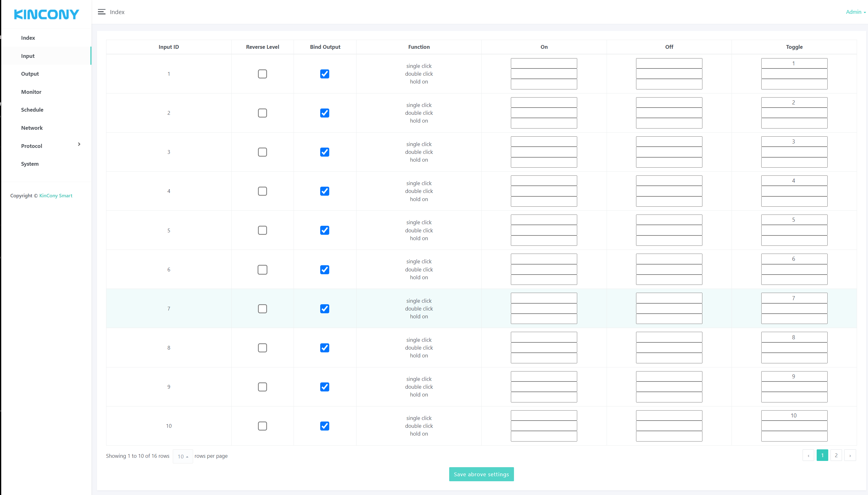Navigate to Network in the sidebar
The image size is (868, 495).
[32, 128]
